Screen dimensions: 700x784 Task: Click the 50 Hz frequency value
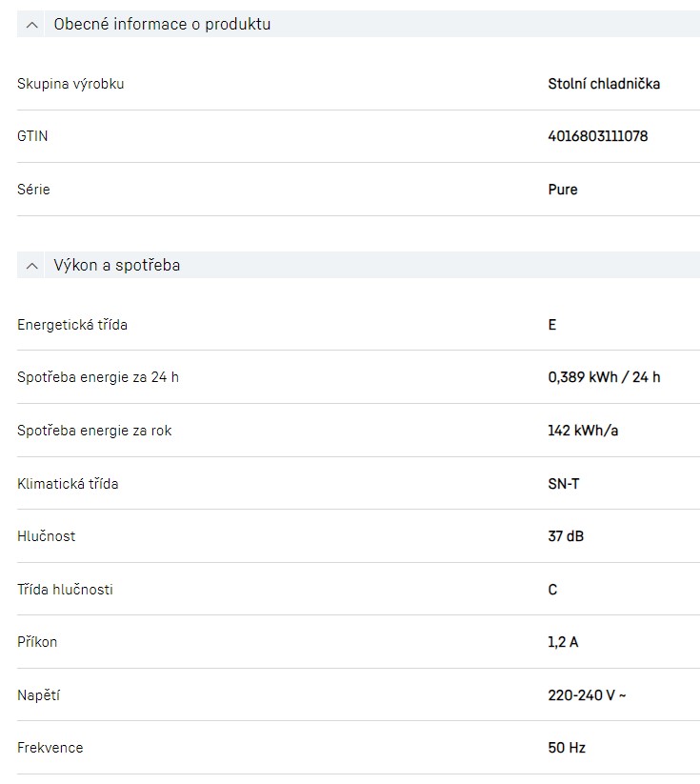coord(567,748)
